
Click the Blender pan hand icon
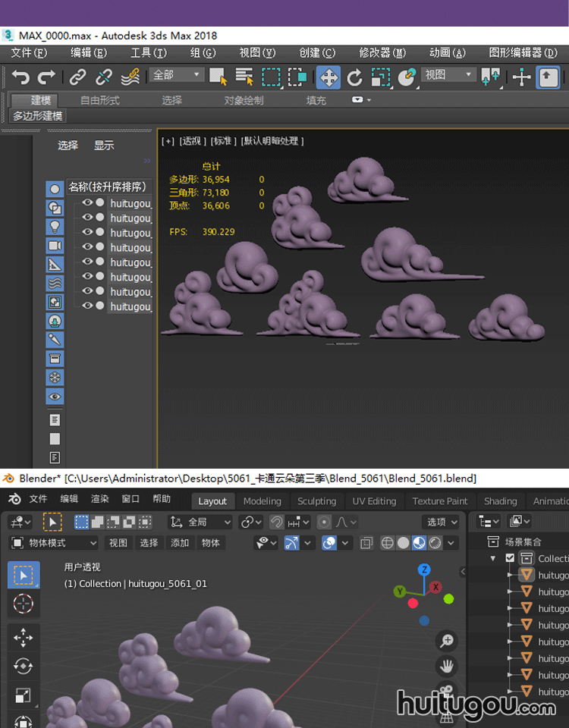tap(447, 667)
